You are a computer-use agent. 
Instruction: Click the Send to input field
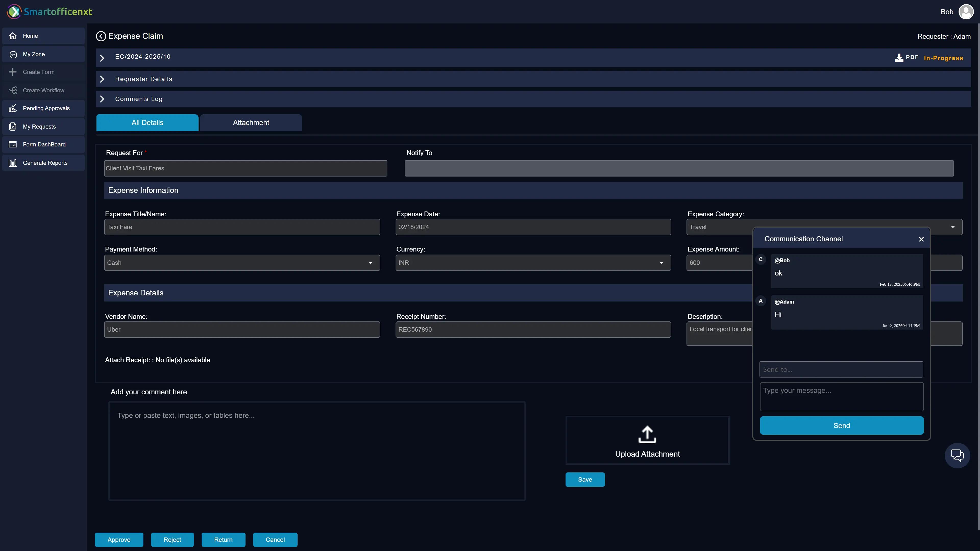click(841, 369)
